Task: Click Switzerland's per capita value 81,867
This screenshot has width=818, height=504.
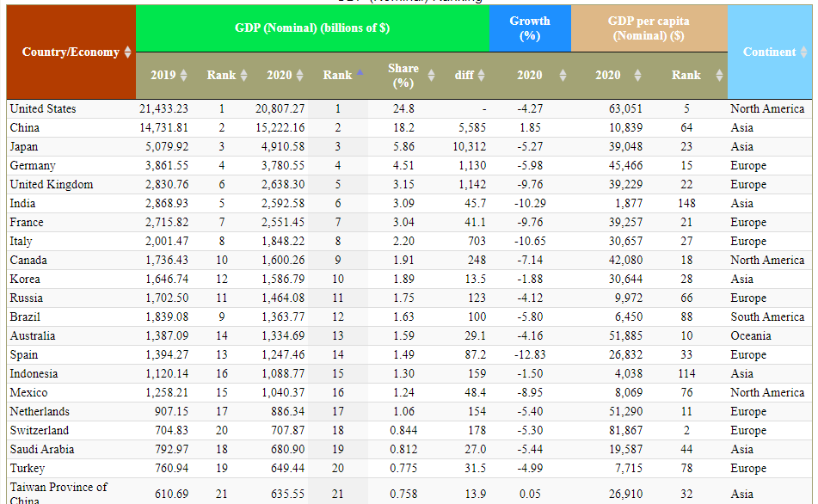Action: 625,430
